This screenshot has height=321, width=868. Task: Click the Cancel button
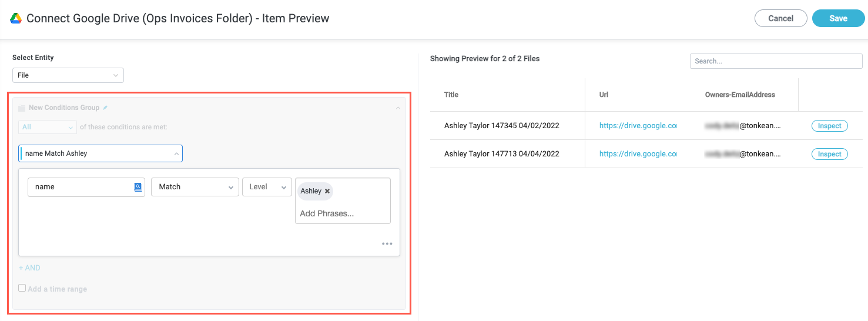[780, 18]
